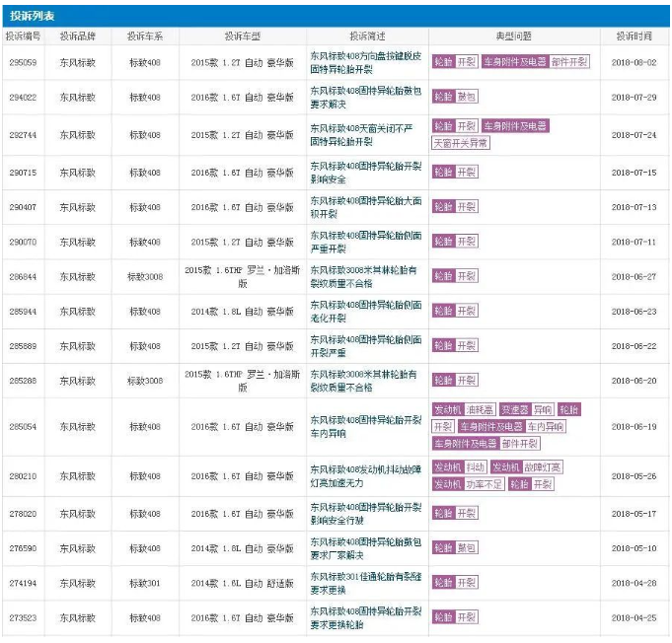This screenshot has height=643, width=672.
Task: Open complaint link 固特异轮胎侧面老化开裂
Action: [365, 312]
